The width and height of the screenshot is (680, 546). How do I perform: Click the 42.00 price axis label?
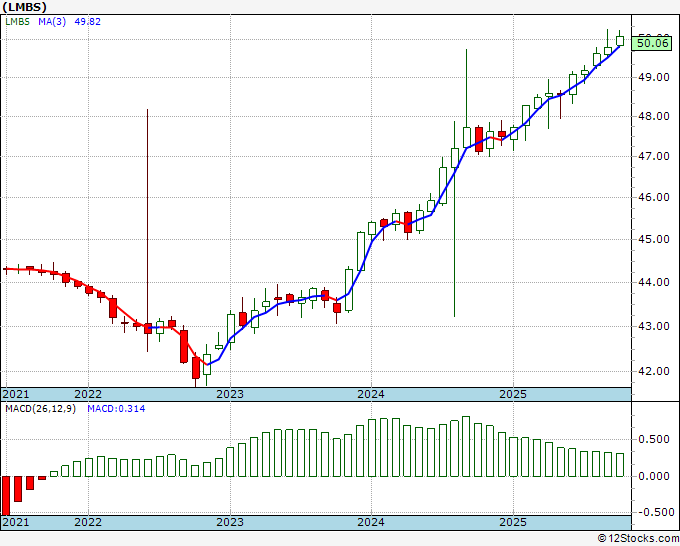(654, 371)
